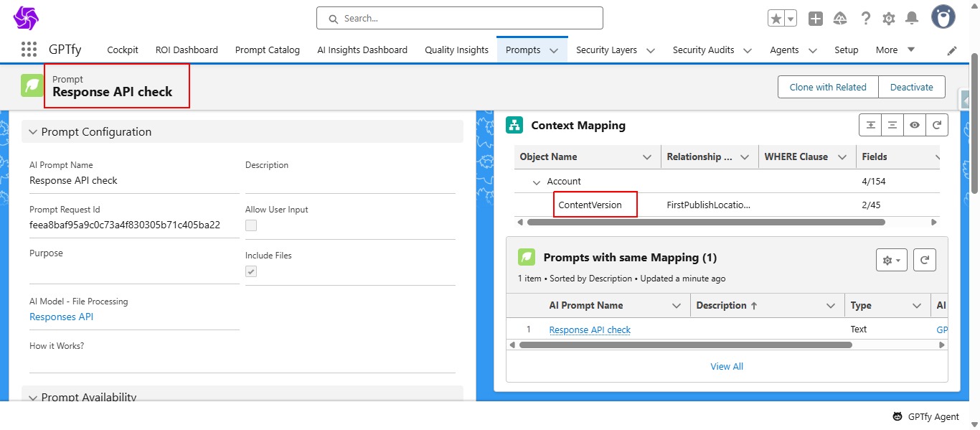Click the Help question mark icon
Viewport: 980px width, 430px height.
[866, 19]
